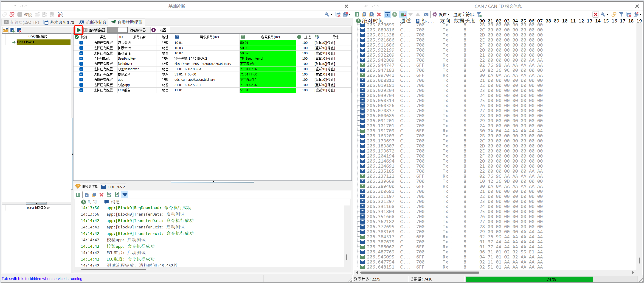Take a snapshot in the CAN message panel
The height and width of the screenshot is (283, 644).
(426, 14)
